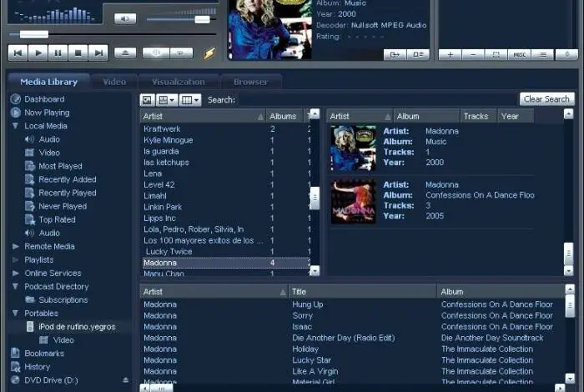Open History in the sidebar

pyautogui.click(x=37, y=367)
